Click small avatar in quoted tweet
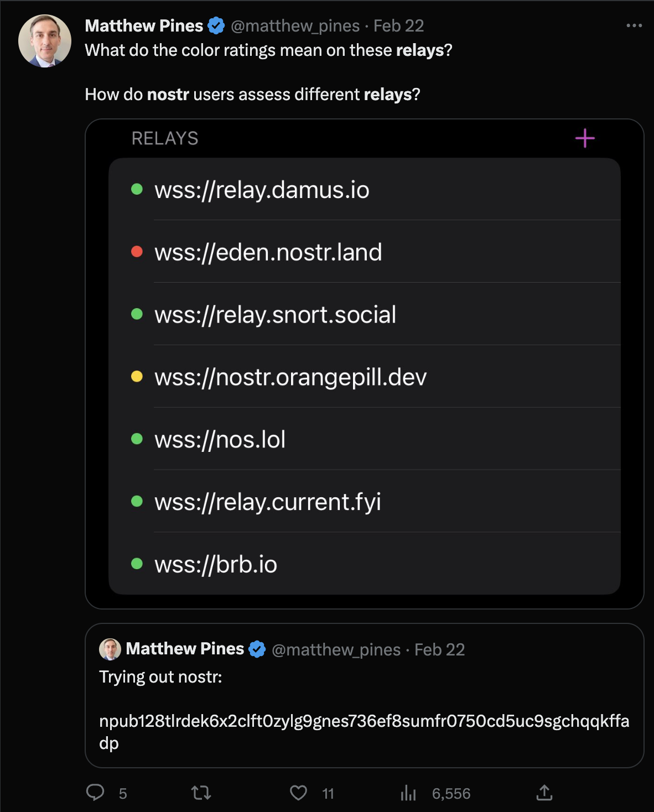Viewport: 654px width, 812px height. pyautogui.click(x=110, y=649)
